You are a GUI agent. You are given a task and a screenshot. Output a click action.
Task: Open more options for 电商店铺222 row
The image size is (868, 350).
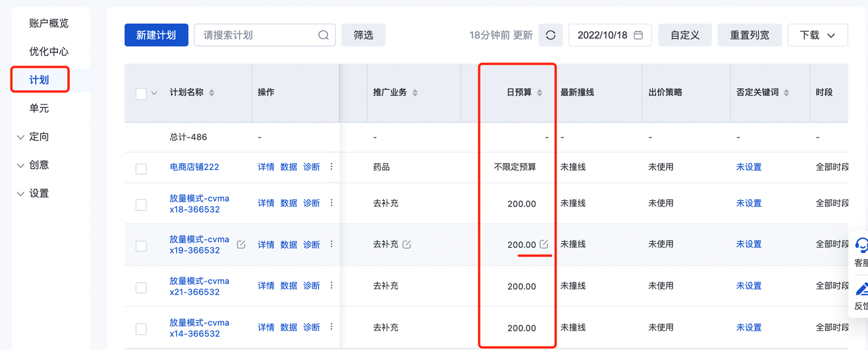coord(332,167)
